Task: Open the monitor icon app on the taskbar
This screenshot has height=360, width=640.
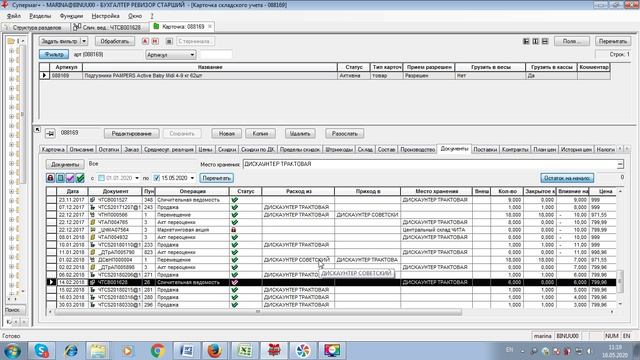Action: tap(332, 351)
